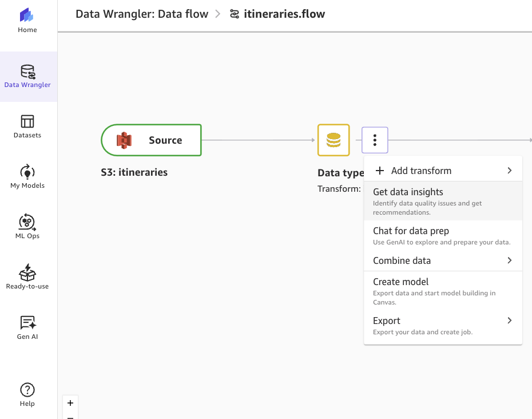Click the three-dot node options button
Image resolution: width=532 pixels, height=419 pixels.
[x=375, y=140]
